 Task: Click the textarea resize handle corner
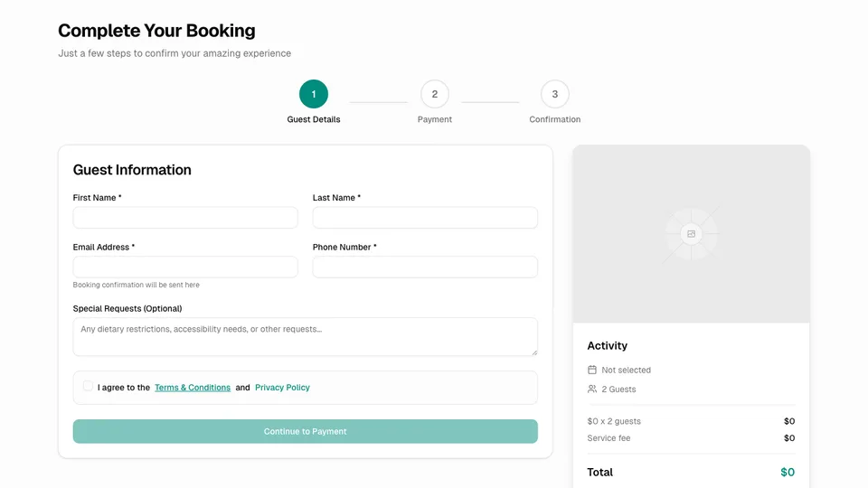coord(534,352)
